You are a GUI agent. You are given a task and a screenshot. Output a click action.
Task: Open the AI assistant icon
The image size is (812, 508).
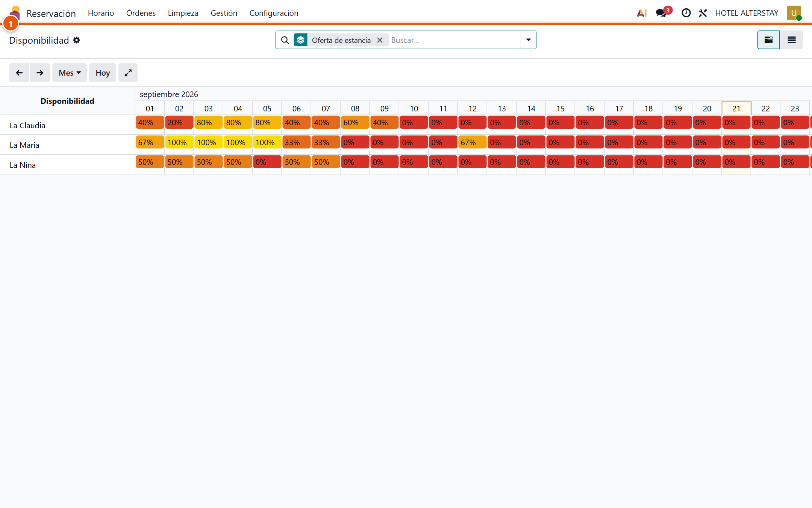pyautogui.click(x=642, y=13)
